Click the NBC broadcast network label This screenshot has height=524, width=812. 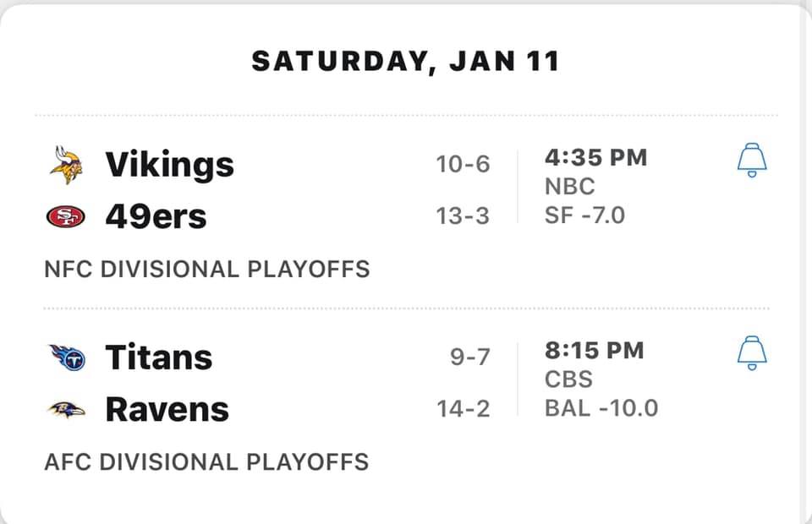click(569, 187)
